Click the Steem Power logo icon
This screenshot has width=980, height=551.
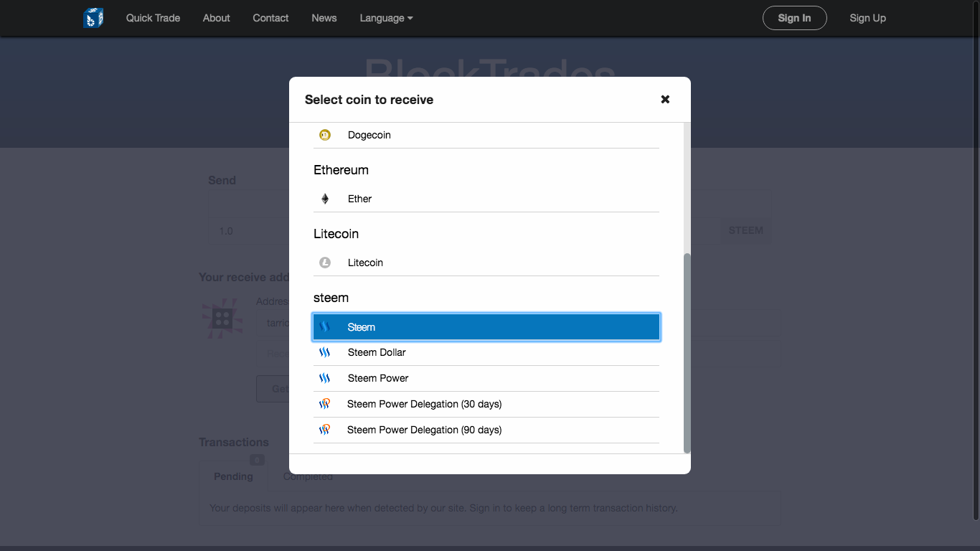pyautogui.click(x=324, y=378)
